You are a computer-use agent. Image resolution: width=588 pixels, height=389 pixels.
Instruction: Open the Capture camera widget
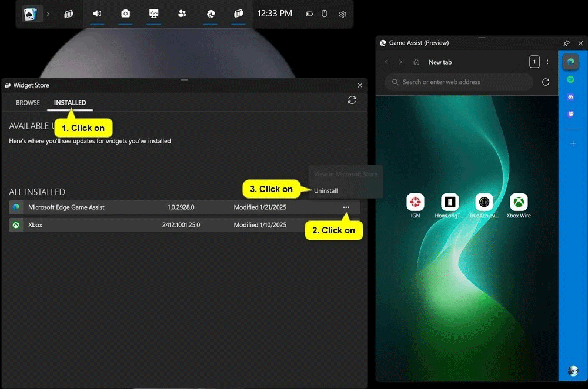coord(125,14)
